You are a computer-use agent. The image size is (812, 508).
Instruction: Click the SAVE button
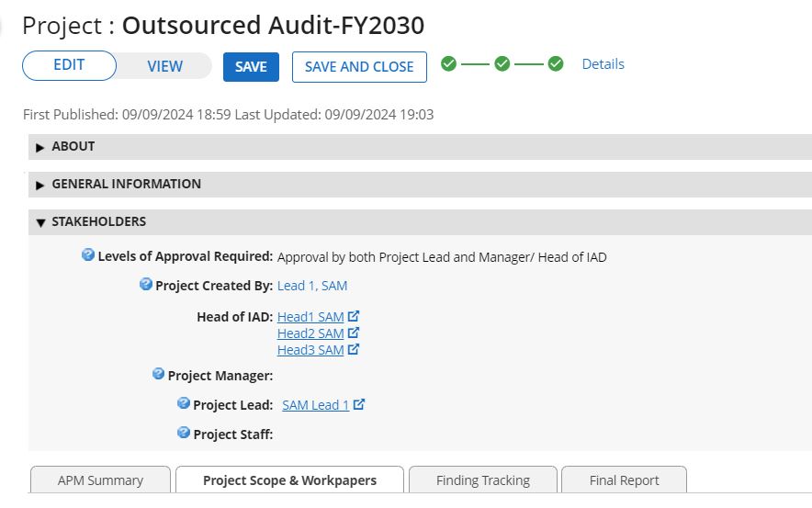pos(251,67)
